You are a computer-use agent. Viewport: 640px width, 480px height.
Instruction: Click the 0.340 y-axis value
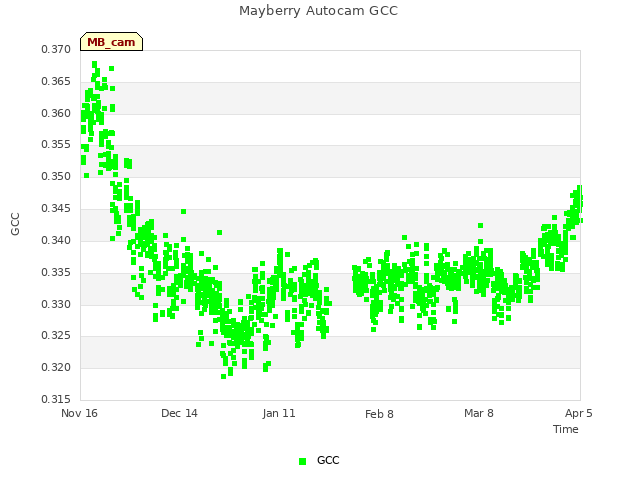tap(56, 240)
